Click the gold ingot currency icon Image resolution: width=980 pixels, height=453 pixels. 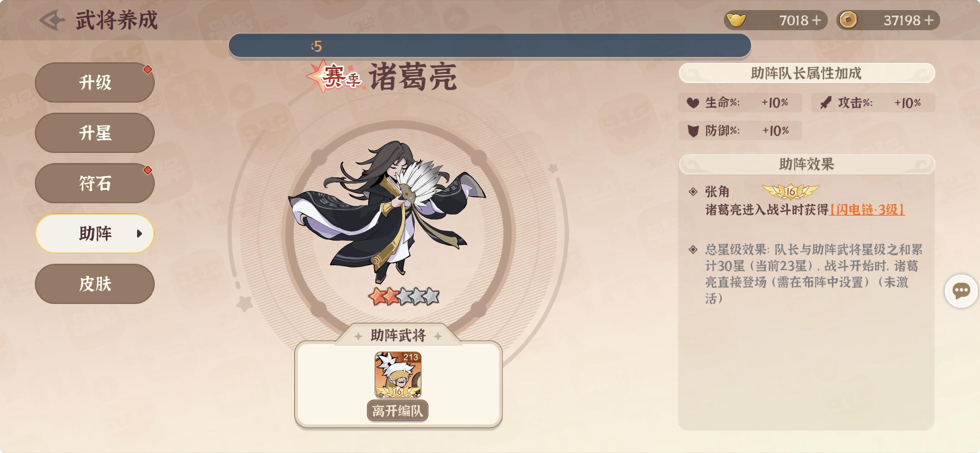pos(736,20)
